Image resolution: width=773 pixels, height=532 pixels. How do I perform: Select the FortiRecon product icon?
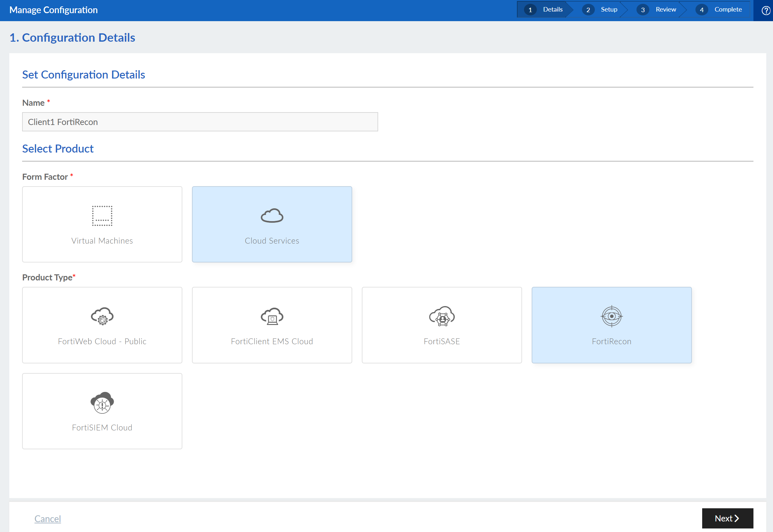tap(611, 316)
